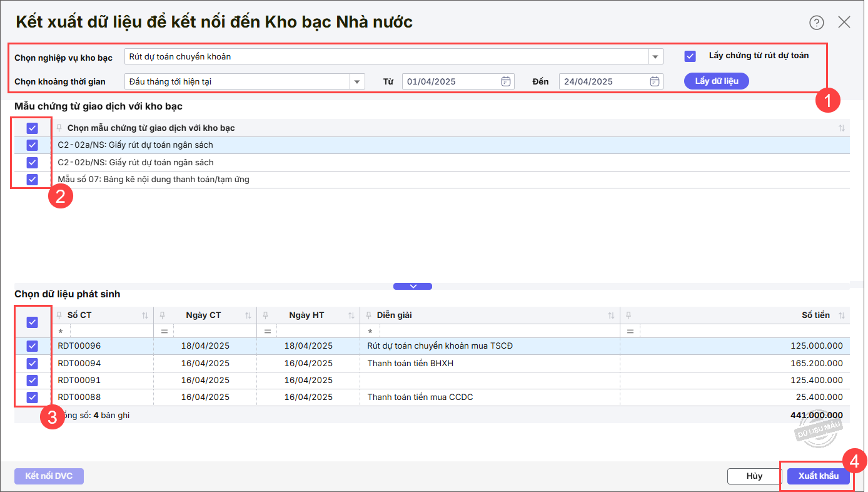Sort the Ngày HT column
The height and width of the screenshot is (492, 868).
click(x=351, y=315)
